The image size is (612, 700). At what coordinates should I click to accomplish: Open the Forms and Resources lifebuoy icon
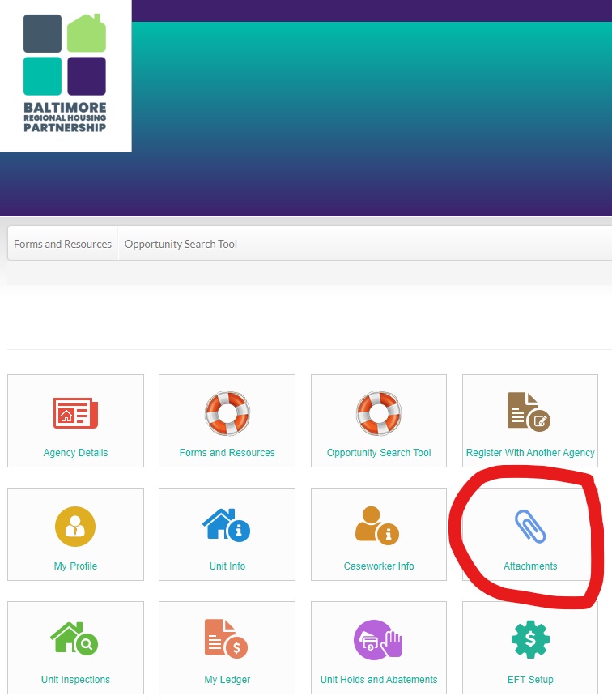click(227, 412)
